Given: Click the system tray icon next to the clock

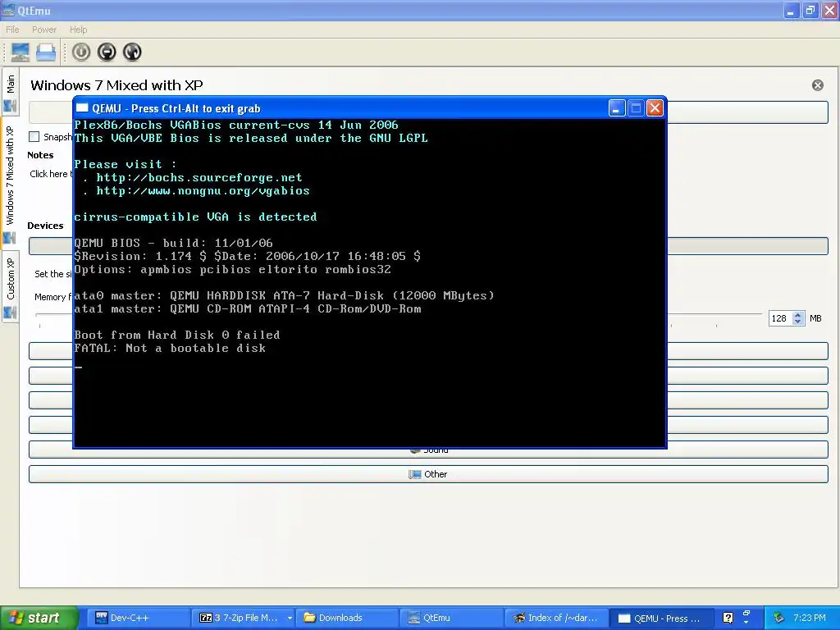Looking at the screenshot, I should pos(778,618).
